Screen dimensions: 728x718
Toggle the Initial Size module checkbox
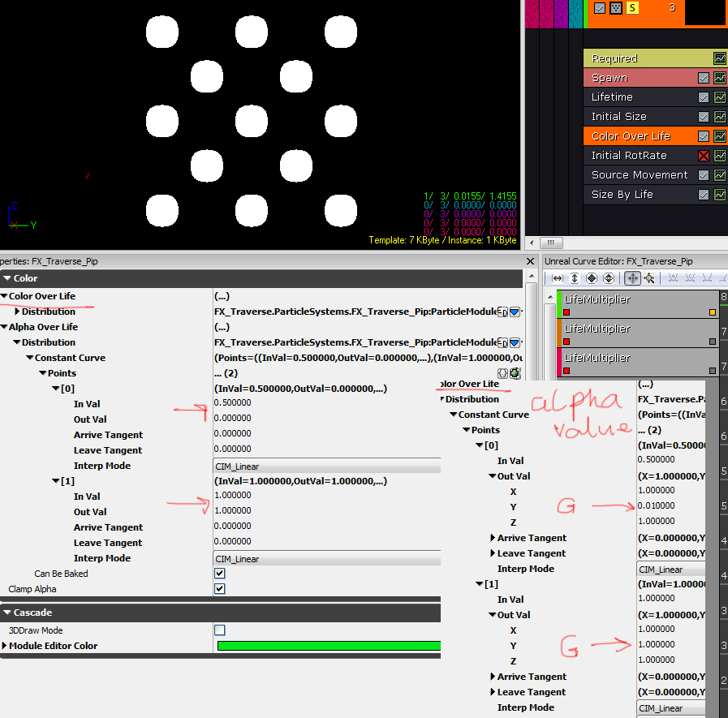click(704, 117)
